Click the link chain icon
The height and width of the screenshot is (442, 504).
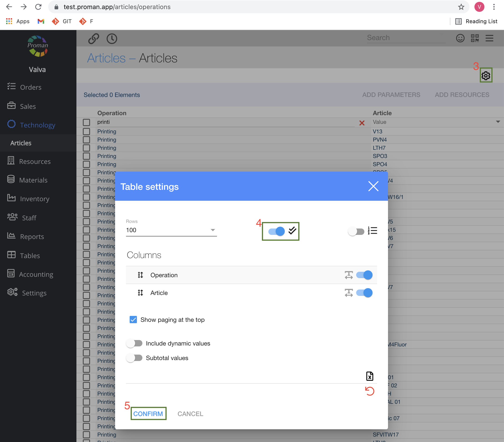(94, 39)
